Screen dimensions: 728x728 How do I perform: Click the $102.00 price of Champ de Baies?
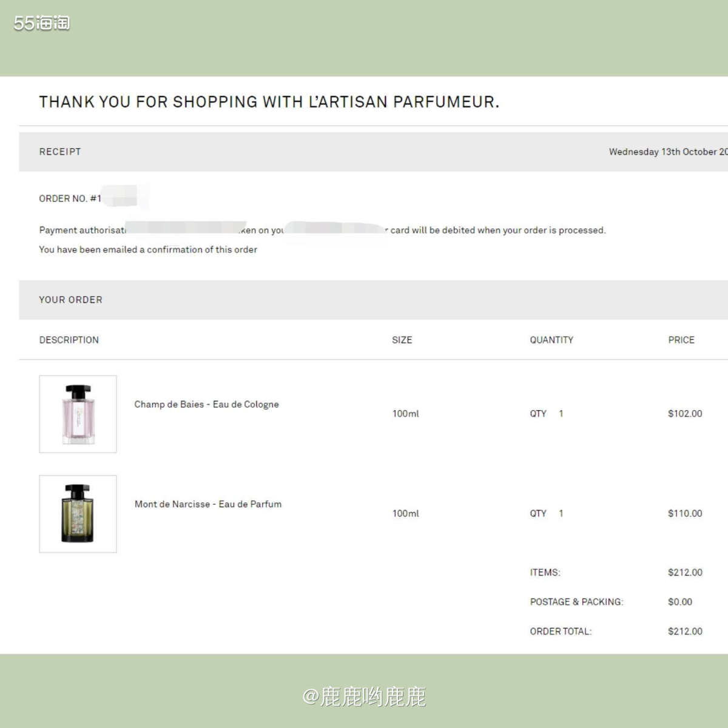[685, 414]
